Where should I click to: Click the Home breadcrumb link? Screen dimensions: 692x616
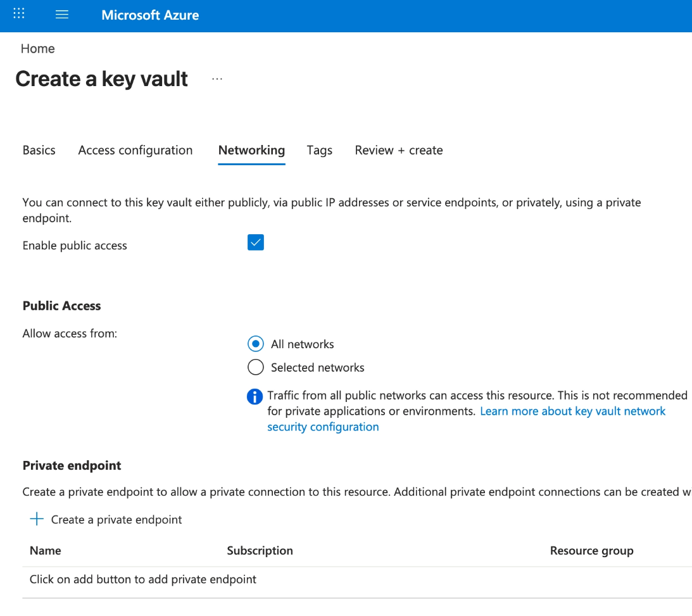pos(37,49)
